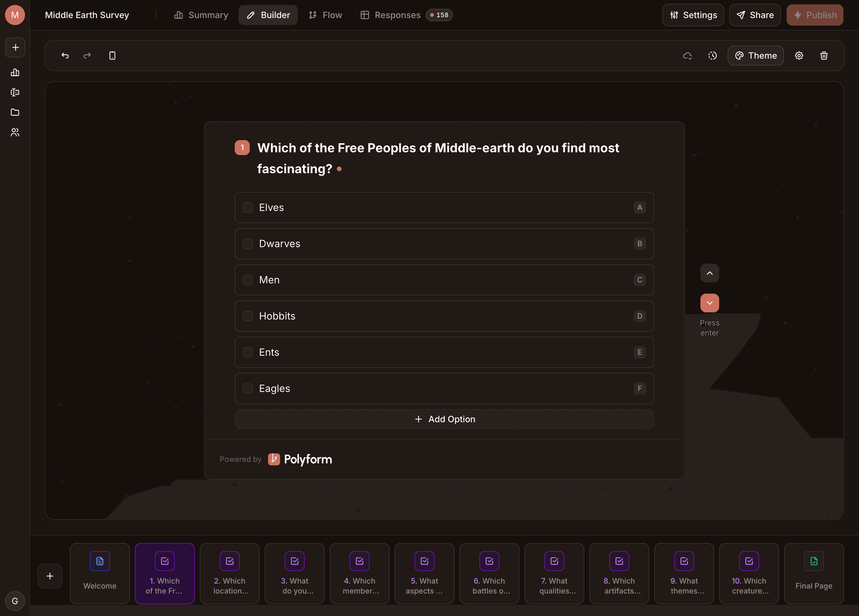Check the Elves answer option
859x616 pixels.
click(248, 208)
